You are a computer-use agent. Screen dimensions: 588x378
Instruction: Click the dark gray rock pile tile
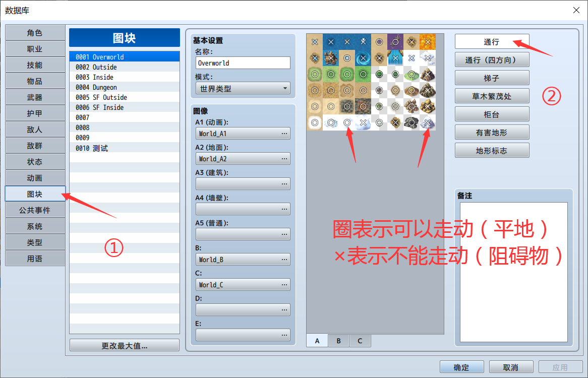click(x=411, y=122)
